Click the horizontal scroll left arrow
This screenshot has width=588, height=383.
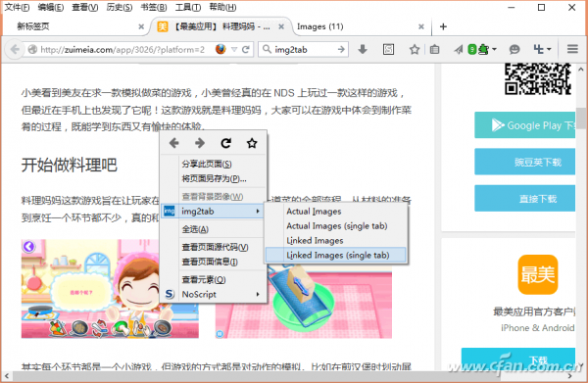(x=6, y=376)
